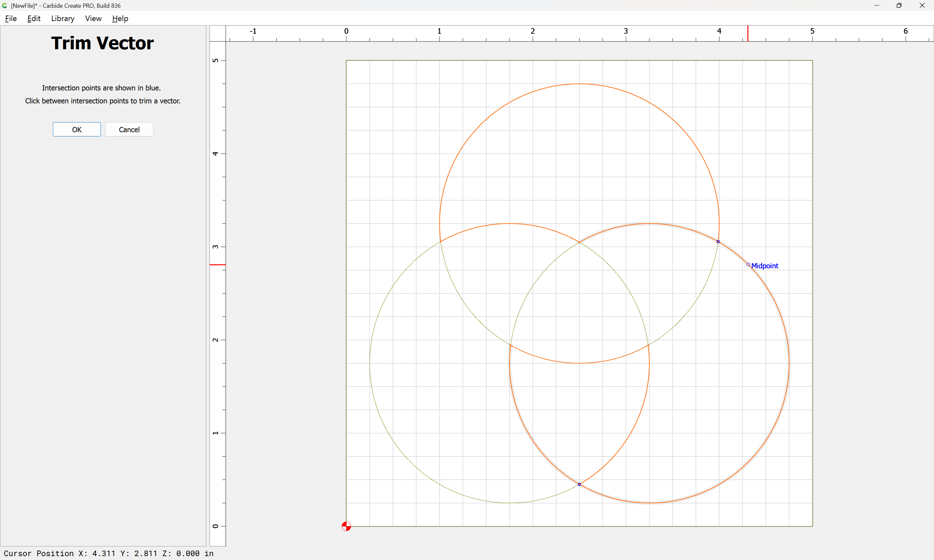Screen dimensions: 934x560
Task: Click the Midpoint snap marker circle
Action: (x=748, y=264)
